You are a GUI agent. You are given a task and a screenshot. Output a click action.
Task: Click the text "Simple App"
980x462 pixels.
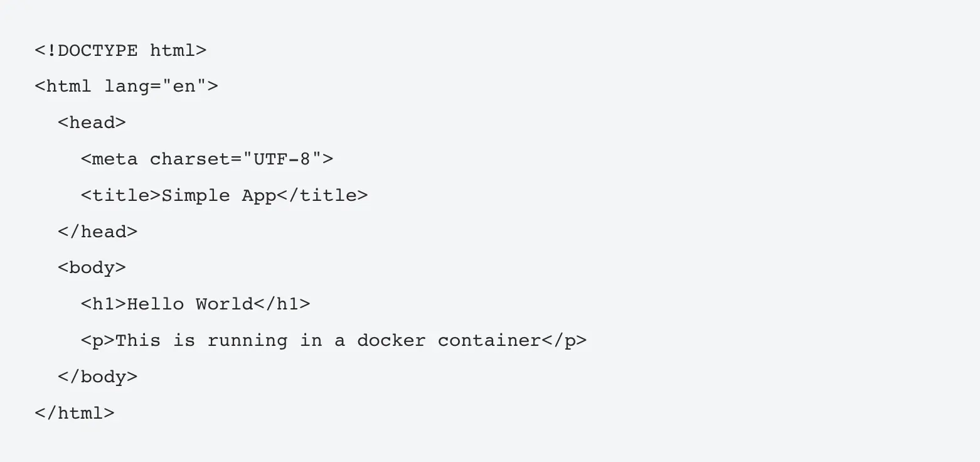click(218, 195)
